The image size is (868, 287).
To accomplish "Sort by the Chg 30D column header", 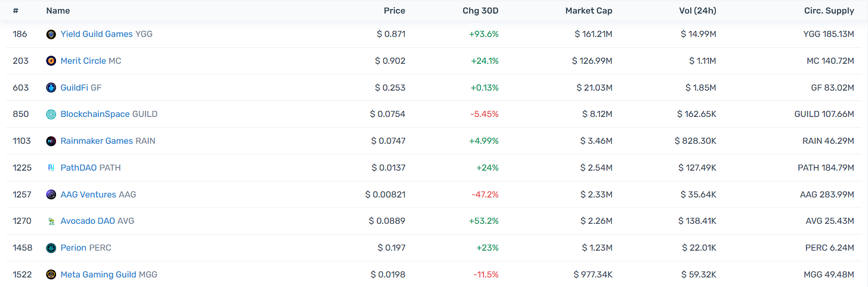I will pos(480,11).
